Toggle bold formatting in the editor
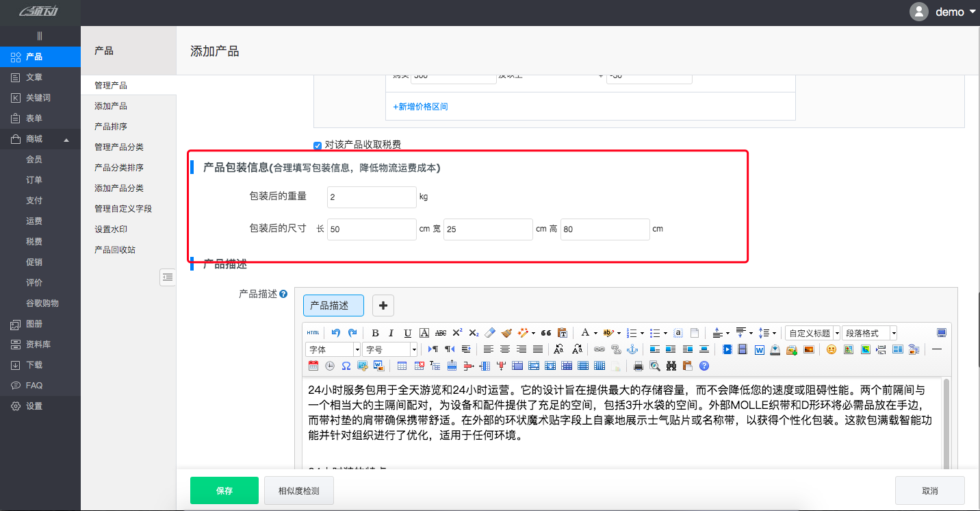The height and width of the screenshot is (511, 980). [x=375, y=333]
